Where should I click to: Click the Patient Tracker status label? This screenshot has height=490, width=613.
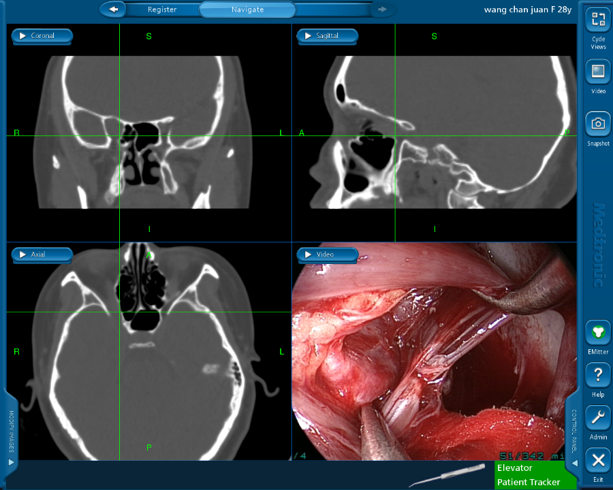coord(529,482)
